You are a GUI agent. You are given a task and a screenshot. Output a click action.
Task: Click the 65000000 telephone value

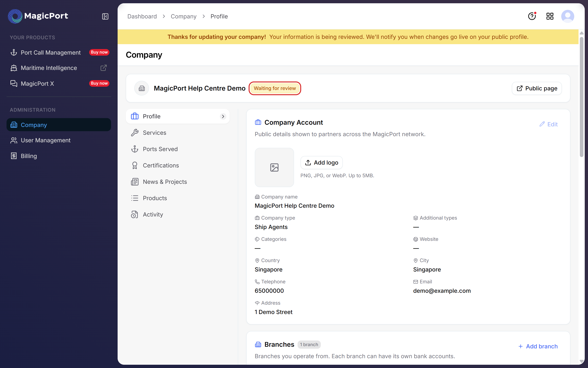point(269,291)
